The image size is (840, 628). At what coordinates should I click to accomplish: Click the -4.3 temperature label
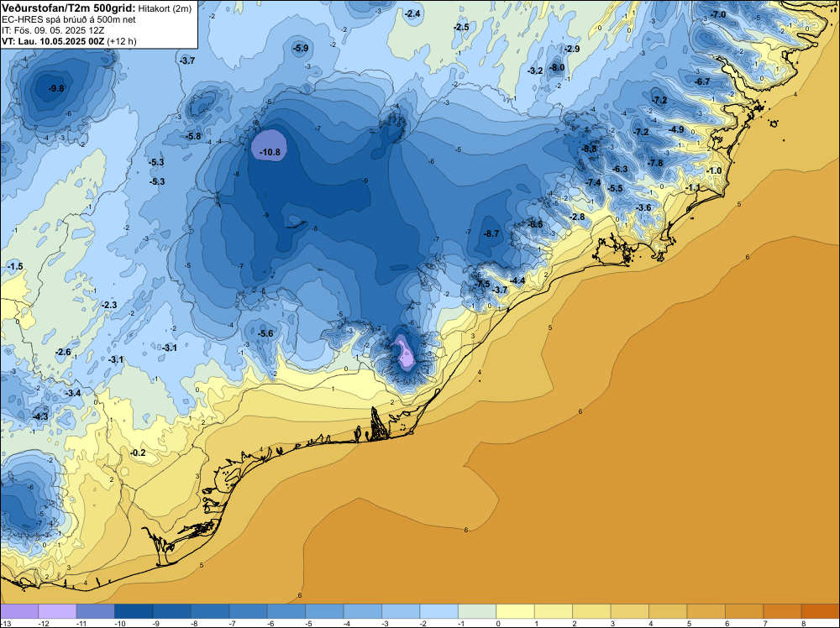click(x=40, y=416)
